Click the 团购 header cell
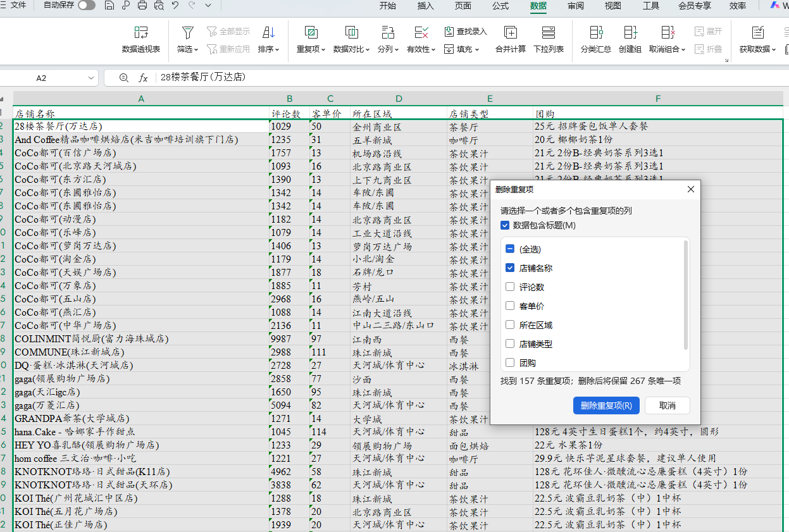The image size is (789, 532). tap(658, 114)
